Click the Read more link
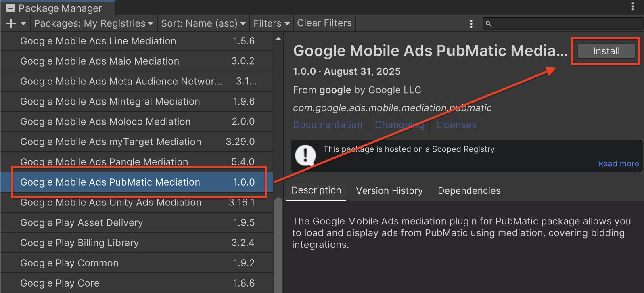The width and height of the screenshot is (644, 293). [618, 163]
